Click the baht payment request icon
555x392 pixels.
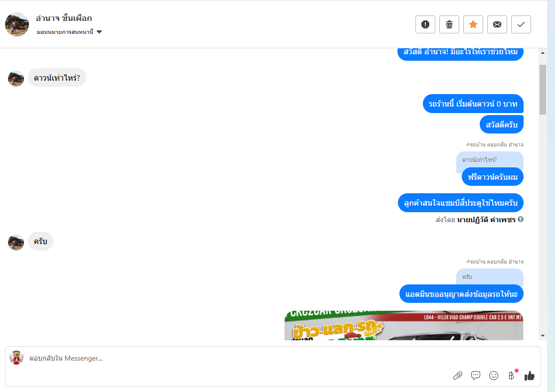tap(512, 376)
